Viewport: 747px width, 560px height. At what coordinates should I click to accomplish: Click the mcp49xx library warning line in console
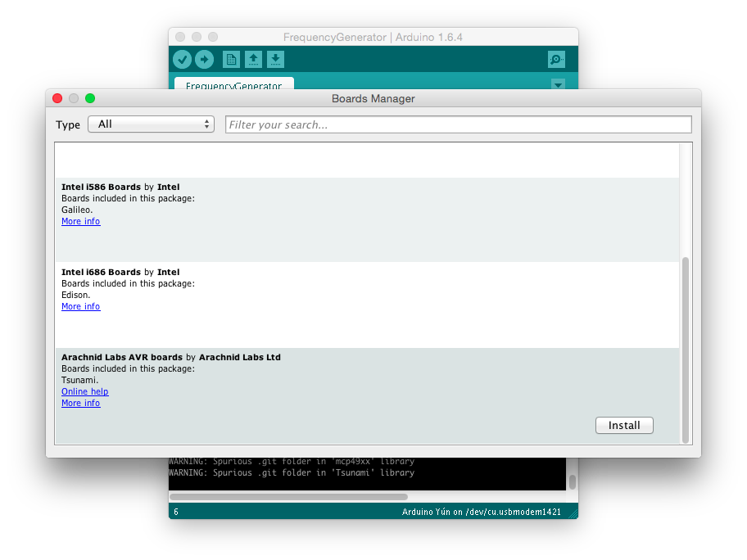(292, 462)
